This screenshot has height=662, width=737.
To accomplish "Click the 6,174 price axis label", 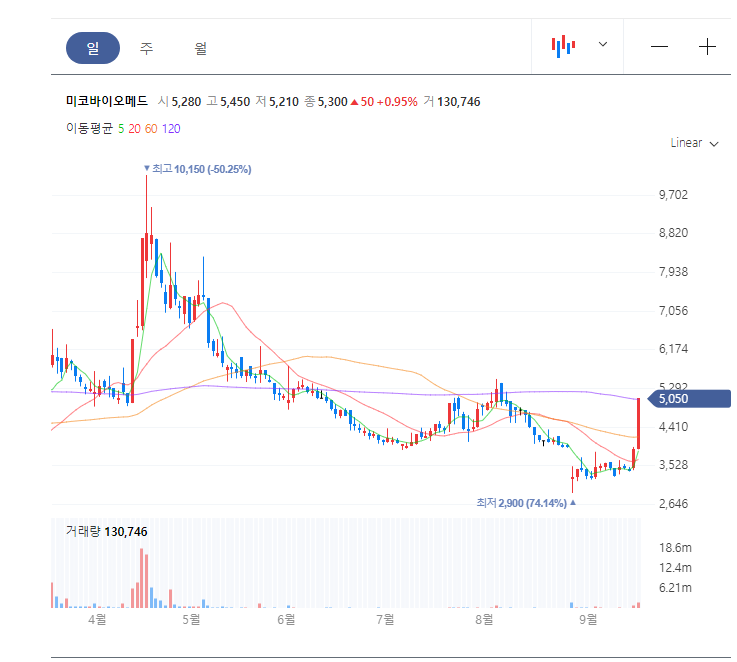I will click(x=673, y=349).
